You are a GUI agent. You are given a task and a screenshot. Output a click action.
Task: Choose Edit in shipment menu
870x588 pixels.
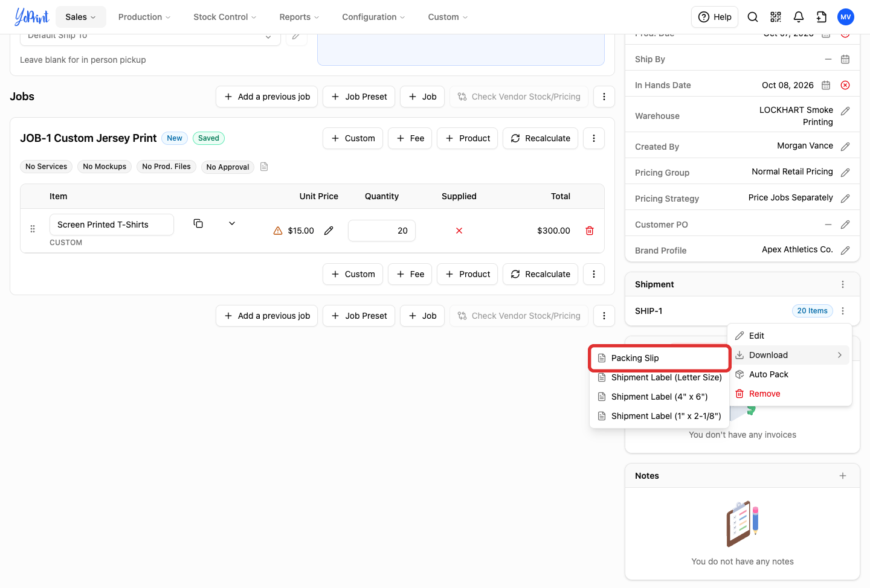(790, 336)
